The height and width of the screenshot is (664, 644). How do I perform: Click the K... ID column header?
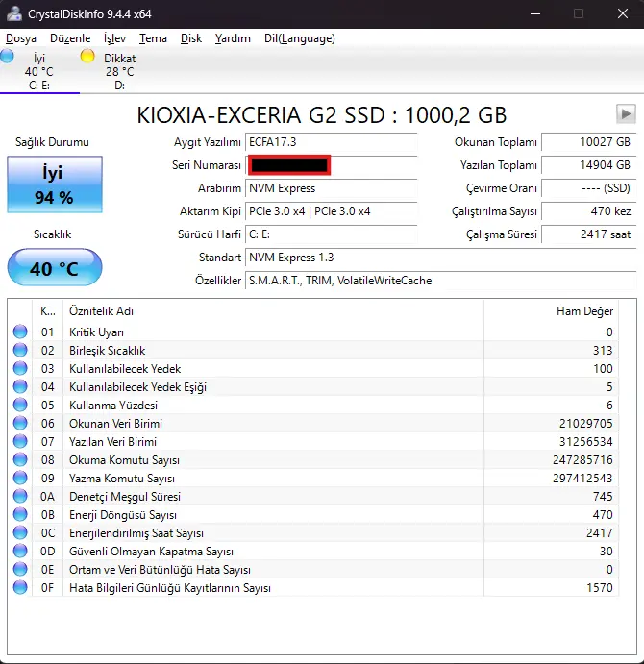click(47, 311)
